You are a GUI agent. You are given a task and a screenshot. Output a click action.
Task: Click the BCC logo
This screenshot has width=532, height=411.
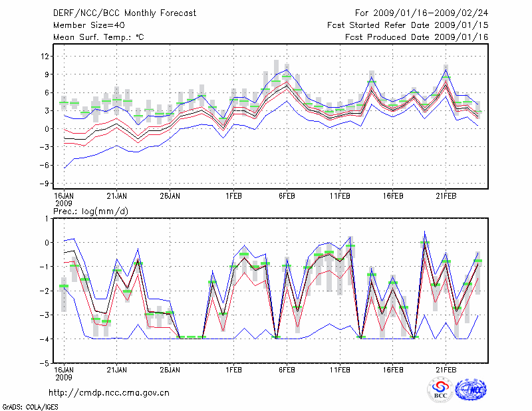tap(440, 390)
